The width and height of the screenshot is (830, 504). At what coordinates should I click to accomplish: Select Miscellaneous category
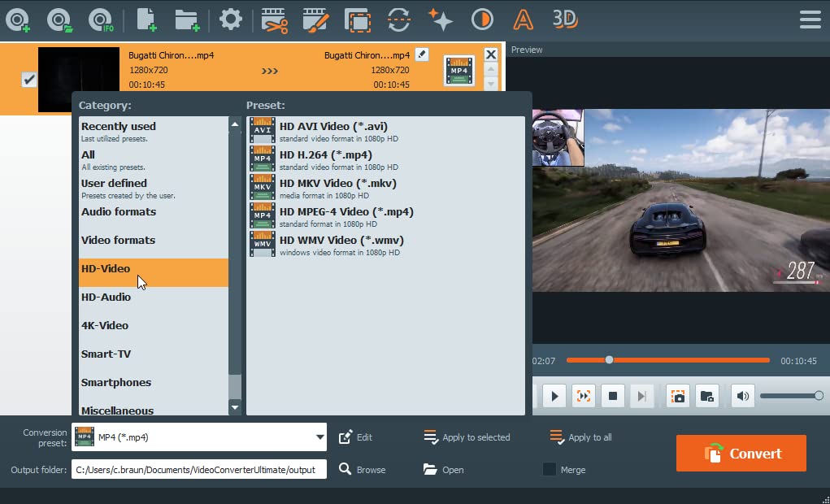(x=154, y=409)
